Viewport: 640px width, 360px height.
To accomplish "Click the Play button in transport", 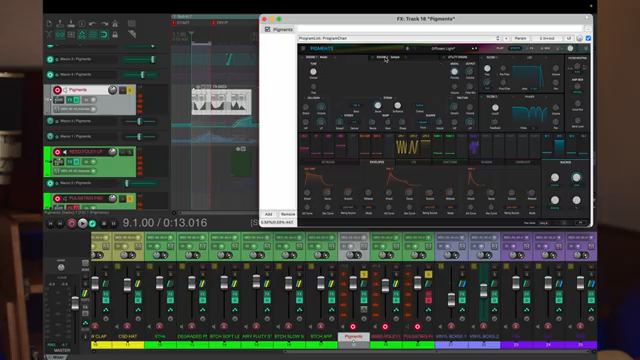I will coord(82,223).
